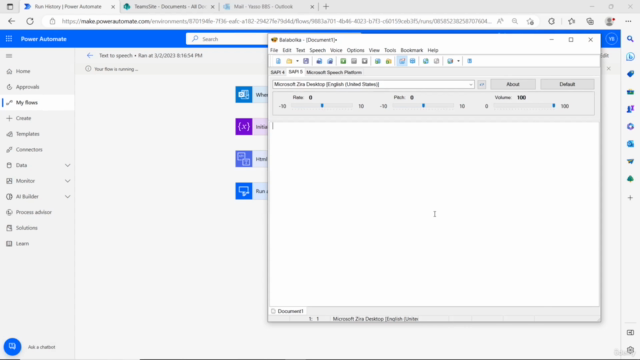The width and height of the screenshot is (640, 360).
Task: Click the gray Stop icon in Balabolka toolbar
Action: pos(364,61)
